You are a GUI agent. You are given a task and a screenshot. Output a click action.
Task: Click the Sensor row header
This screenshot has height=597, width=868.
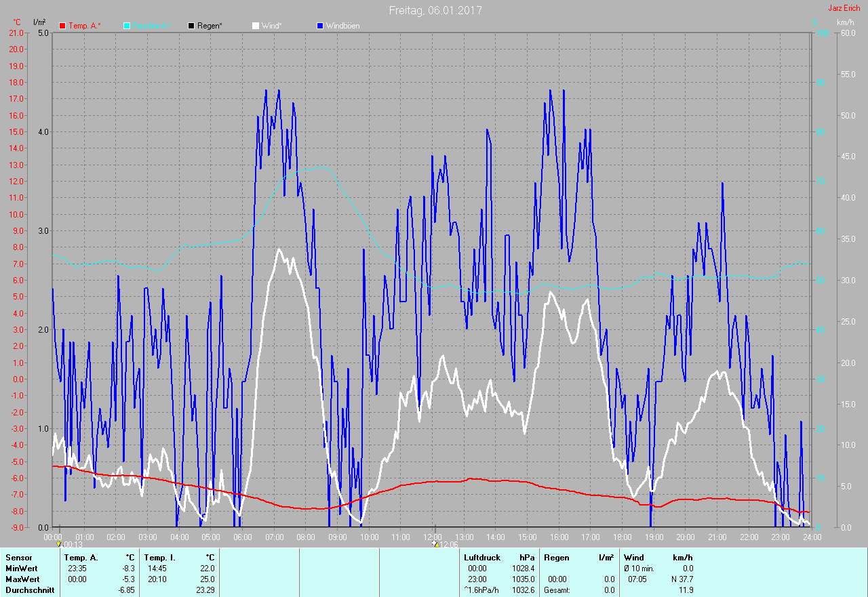tap(18, 558)
